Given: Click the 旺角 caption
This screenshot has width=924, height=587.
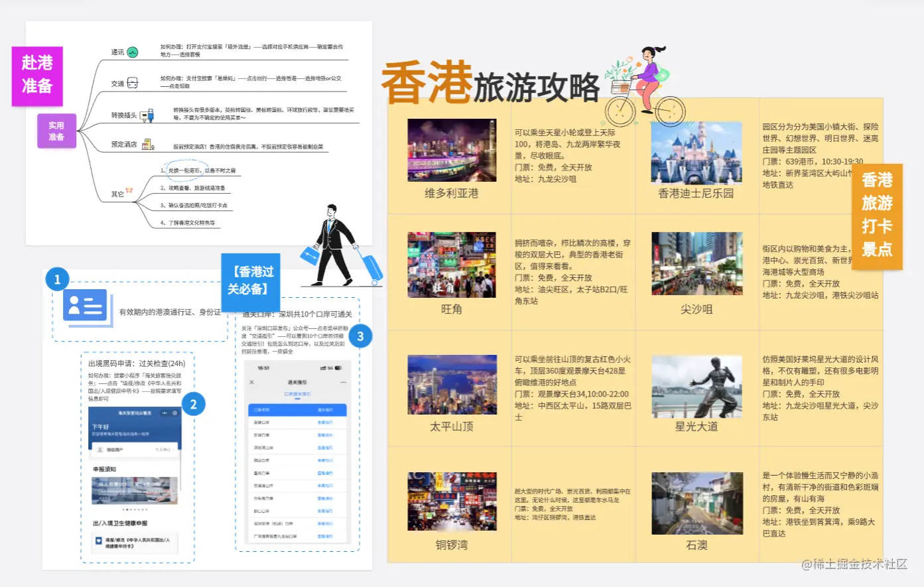Looking at the screenshot, I should pyautogui.click(x=452, y=310).
